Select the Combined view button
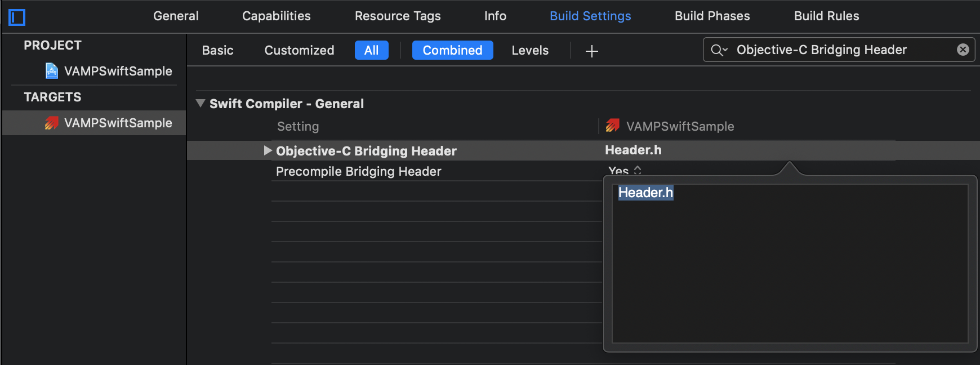This screenshot has width=980, height=365. point(452,50)
